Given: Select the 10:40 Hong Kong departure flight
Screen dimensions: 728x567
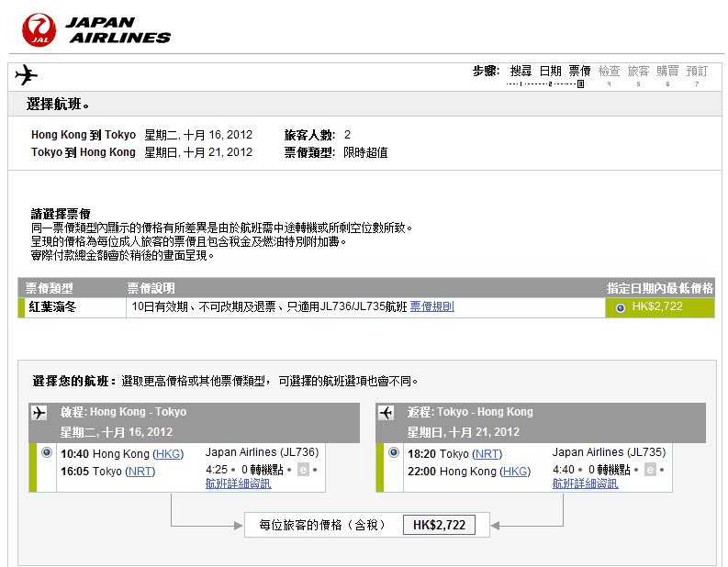Looking at the screenshot, I should [47, 452].
